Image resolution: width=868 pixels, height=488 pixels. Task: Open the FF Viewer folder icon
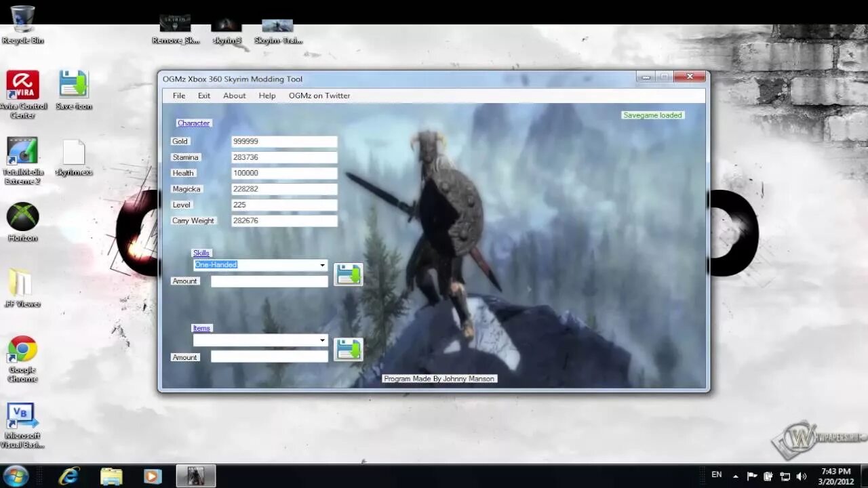coord(22,288)
